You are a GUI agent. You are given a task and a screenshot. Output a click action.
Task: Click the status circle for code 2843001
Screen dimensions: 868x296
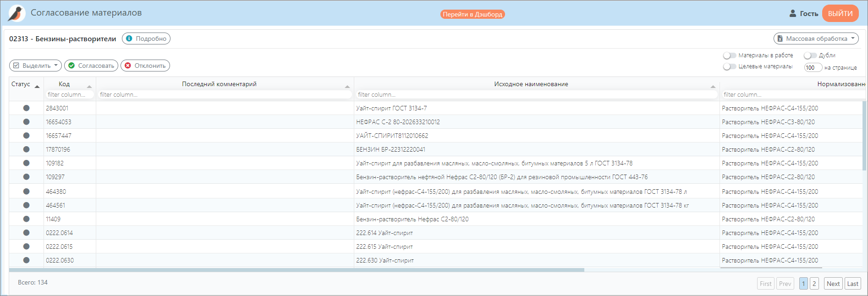[26, 108]
